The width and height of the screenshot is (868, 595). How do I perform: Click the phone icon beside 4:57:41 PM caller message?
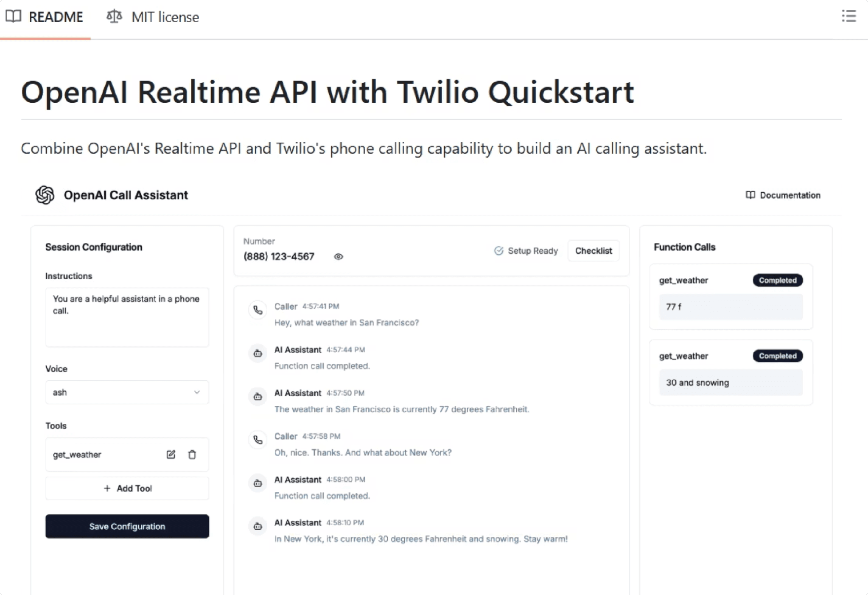click(x=258, y=310)
